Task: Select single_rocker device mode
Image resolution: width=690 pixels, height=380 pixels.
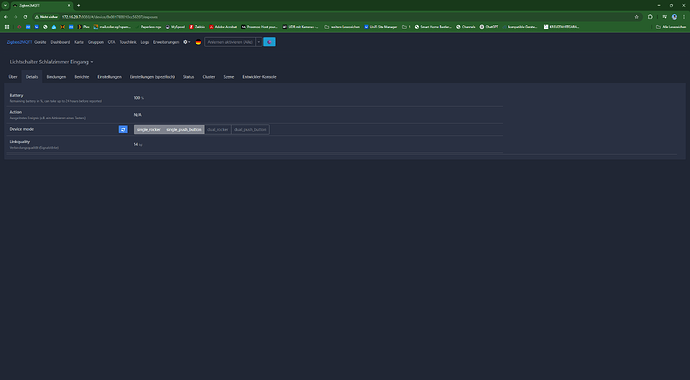Action: [149, 129]
